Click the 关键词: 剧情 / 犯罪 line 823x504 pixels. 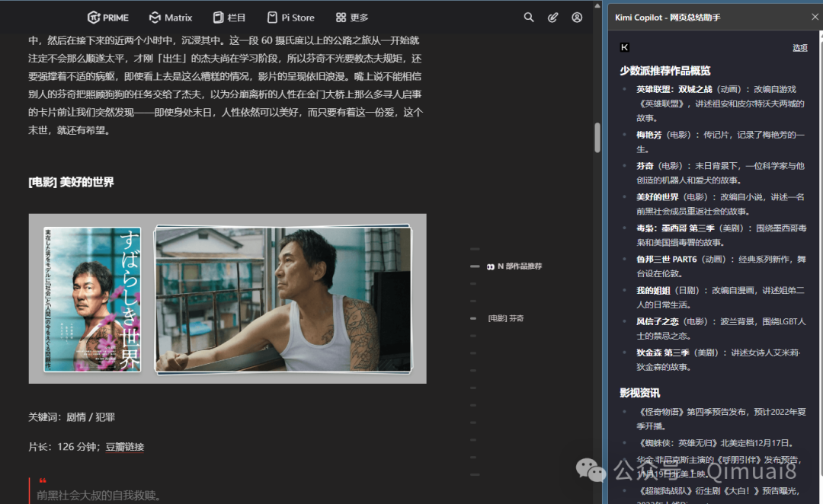pyautogui.click(x=72, y=417)
